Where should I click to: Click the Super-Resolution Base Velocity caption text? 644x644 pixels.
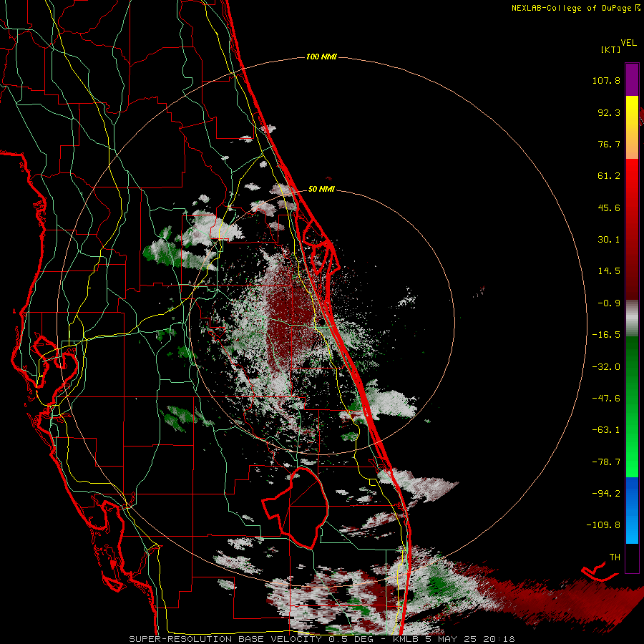tap(321, 639)
